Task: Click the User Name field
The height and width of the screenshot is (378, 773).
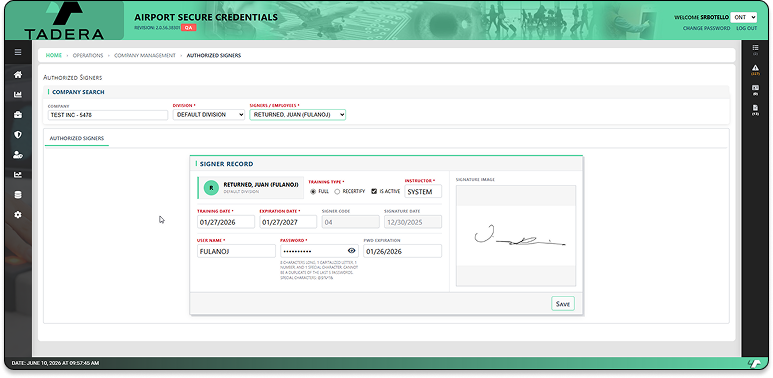Action: point(236,251)
